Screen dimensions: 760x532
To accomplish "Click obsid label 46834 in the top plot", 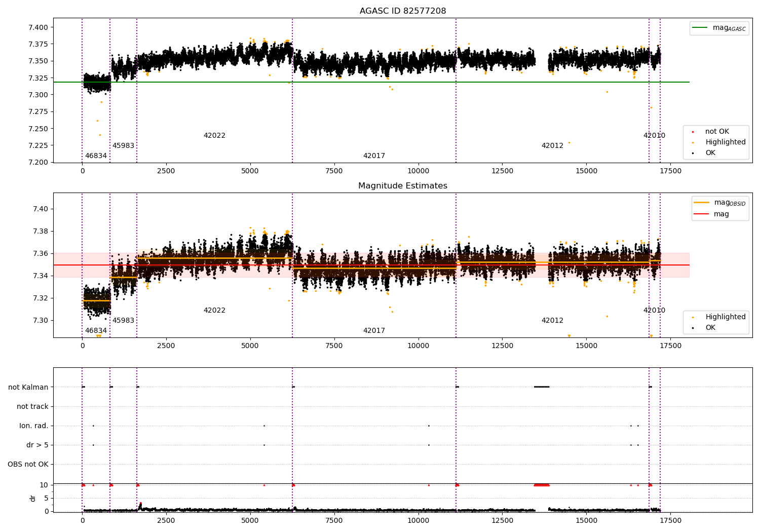I will 96,156.
